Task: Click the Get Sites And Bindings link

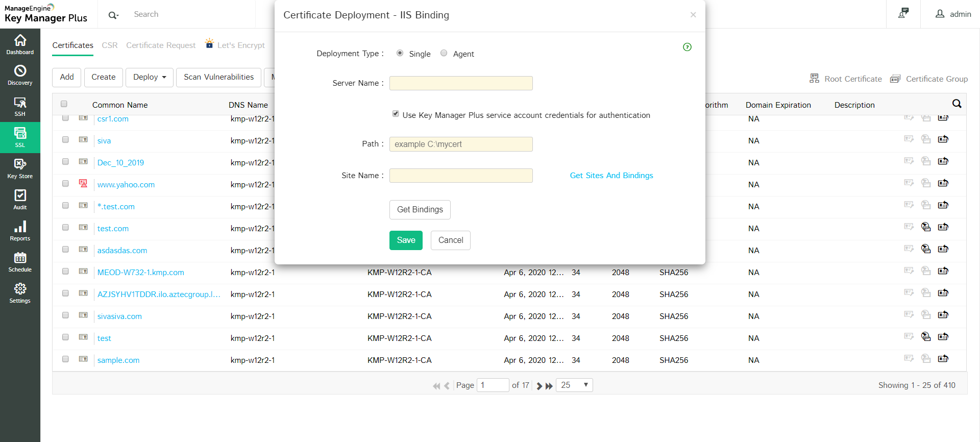Action: [x=611, y=176]
